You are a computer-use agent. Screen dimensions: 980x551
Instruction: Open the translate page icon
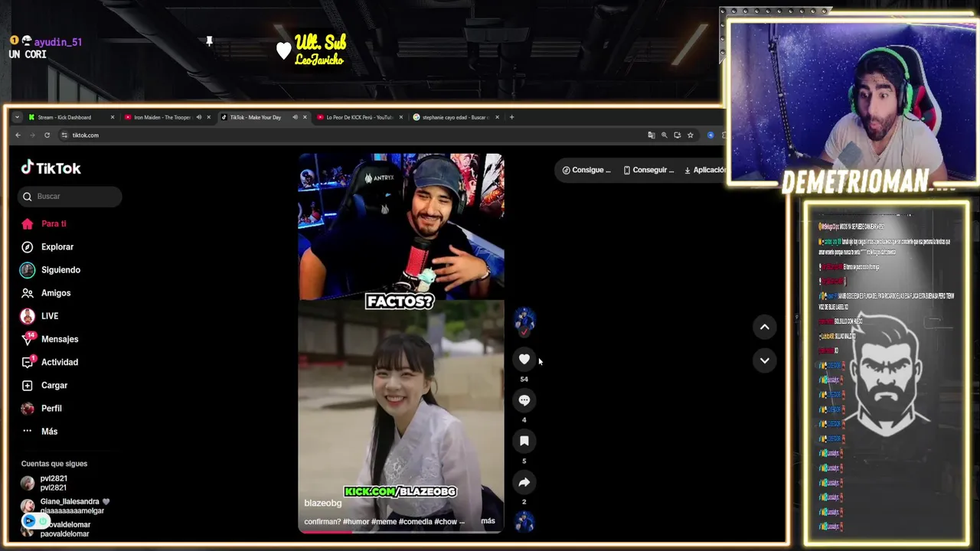click(652, 135)
